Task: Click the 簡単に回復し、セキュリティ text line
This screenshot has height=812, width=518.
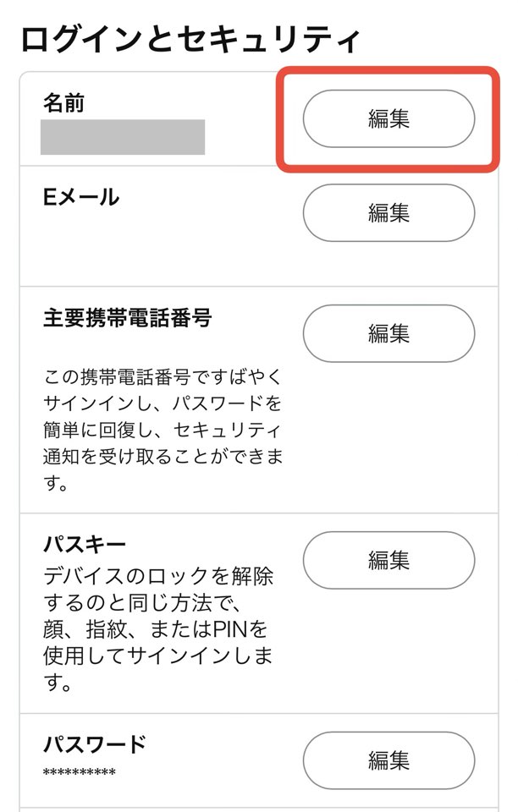Action: click(x=162, y=430)
